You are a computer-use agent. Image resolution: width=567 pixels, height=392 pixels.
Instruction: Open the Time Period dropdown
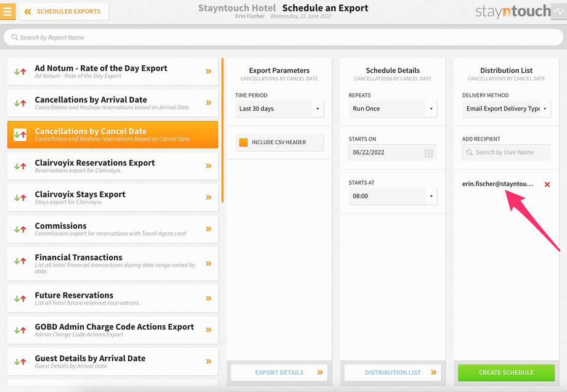click(x=279, y=108)
